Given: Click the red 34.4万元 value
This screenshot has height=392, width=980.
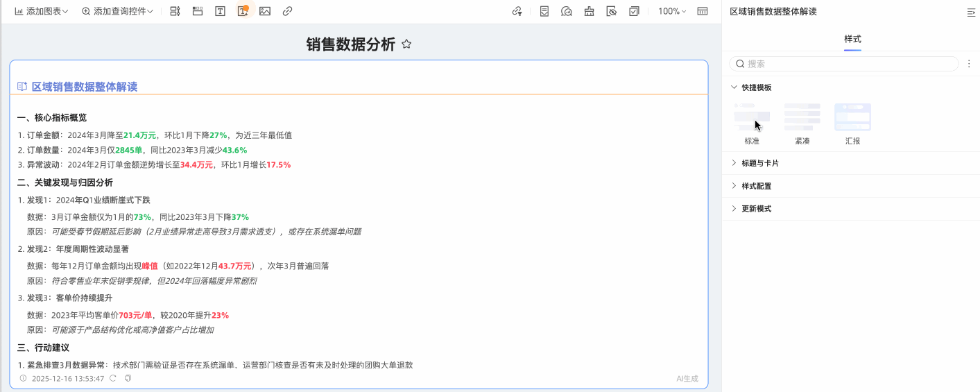Looking at the screenshot, I should 197,165.
